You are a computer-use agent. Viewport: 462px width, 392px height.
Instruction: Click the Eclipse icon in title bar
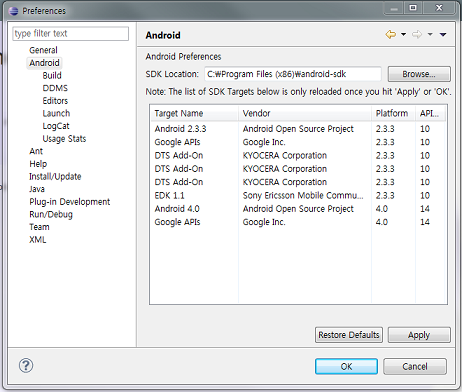(x=14, y=11)
